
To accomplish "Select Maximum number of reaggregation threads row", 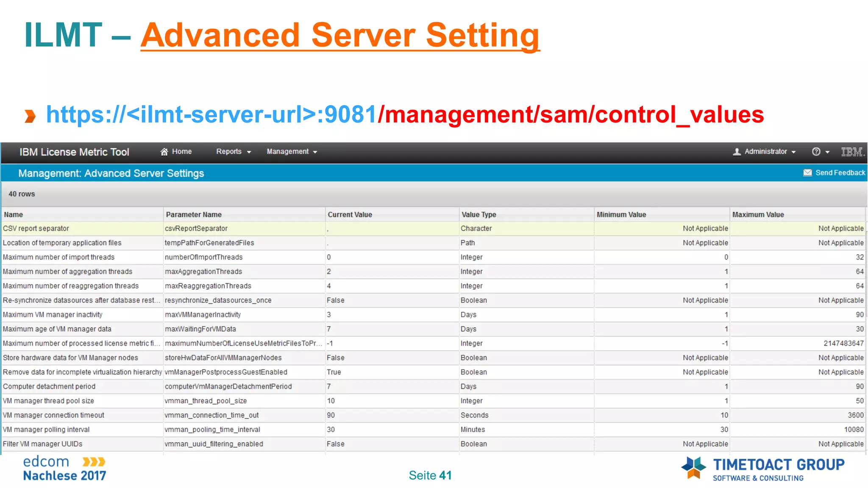I will [x=433, y=286].
